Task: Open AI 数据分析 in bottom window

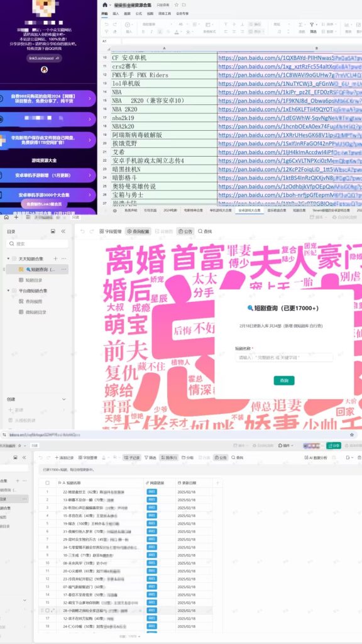Action: point(316,457)
